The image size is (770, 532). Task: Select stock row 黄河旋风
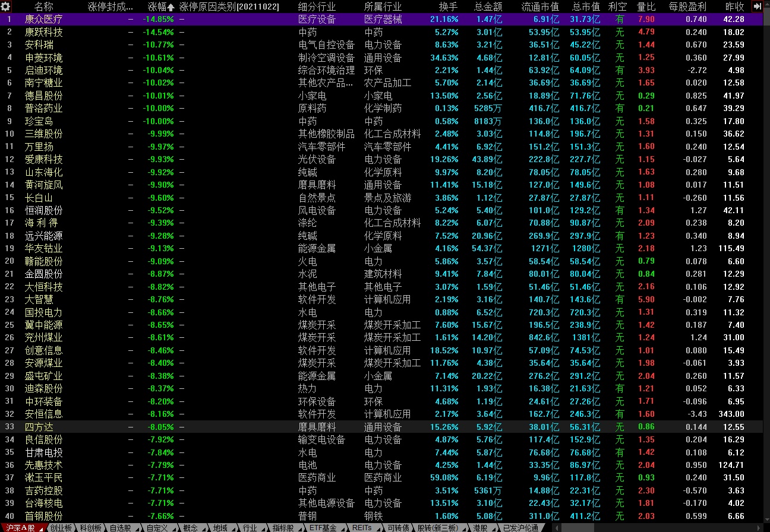pyautogui.click(x=381, y=185)
